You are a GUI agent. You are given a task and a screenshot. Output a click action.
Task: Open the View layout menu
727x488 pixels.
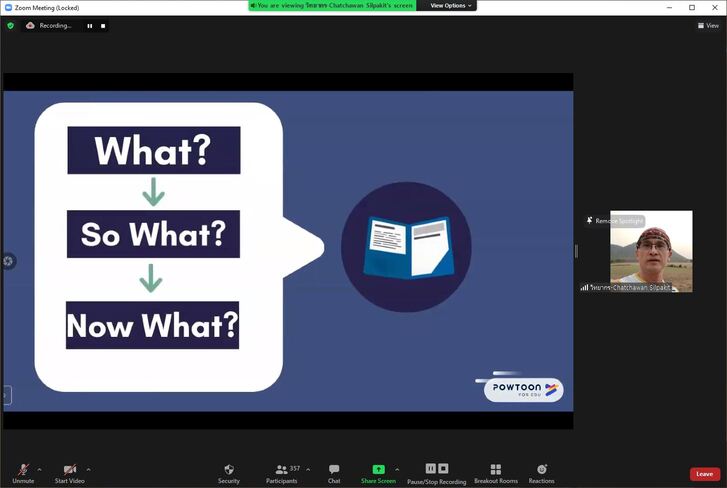click(707, 25)
